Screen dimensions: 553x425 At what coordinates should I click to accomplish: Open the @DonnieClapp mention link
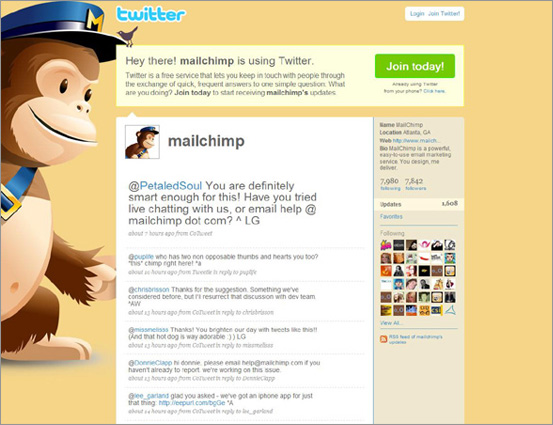[x=150, y=363]
